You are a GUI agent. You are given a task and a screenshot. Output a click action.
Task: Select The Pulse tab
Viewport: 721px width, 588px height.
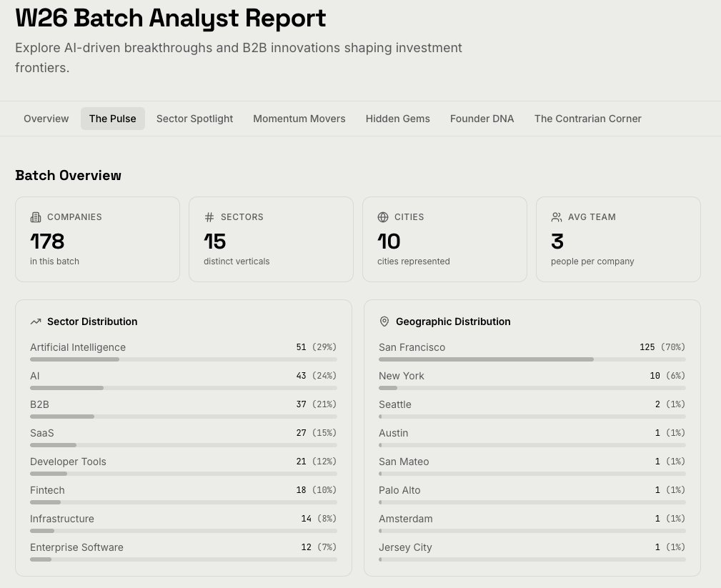[113, 119]
